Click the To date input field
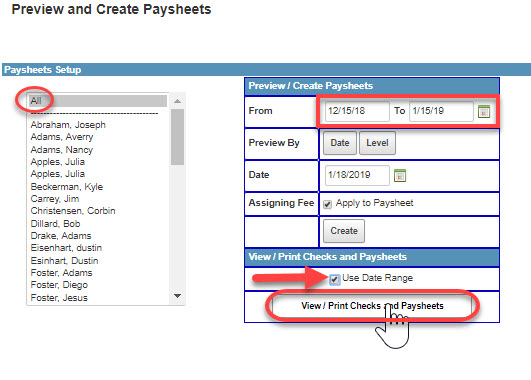Viewport: 531px width, 380px height. pyautogui.click(x=441, y=111)
